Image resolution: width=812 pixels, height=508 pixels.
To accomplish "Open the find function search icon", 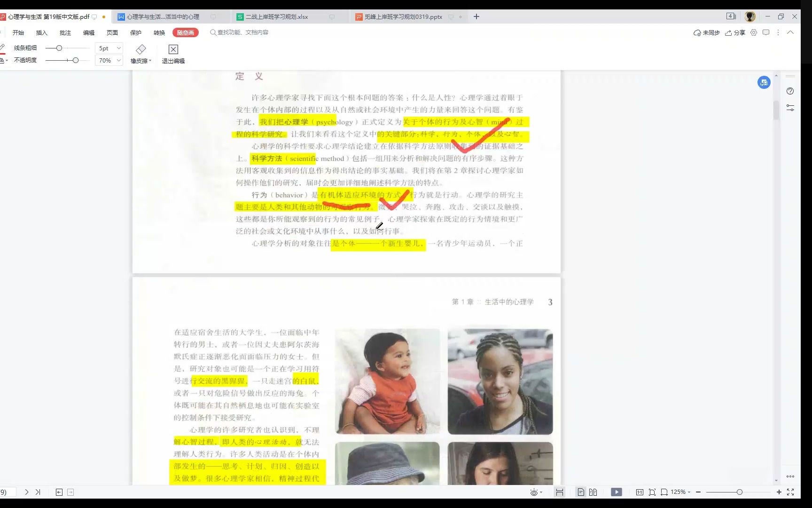I will click(213, 32).
